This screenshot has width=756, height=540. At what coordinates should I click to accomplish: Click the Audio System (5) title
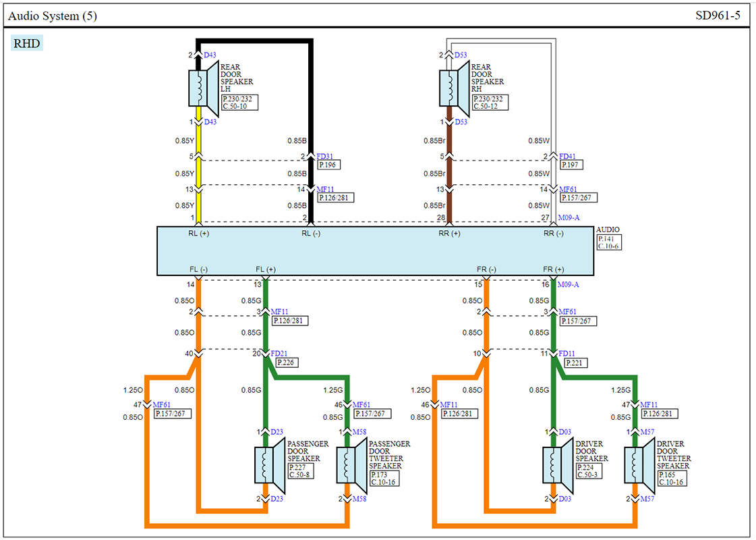[x=53, y=16]
